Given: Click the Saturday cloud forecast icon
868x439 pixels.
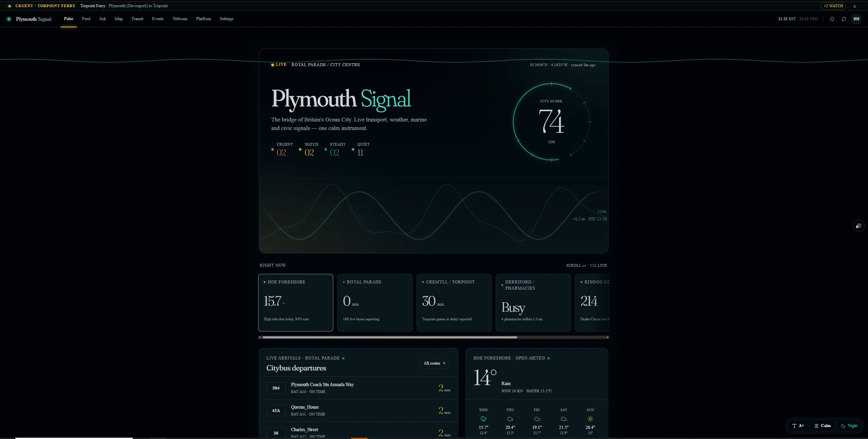Looking at the screenshot, I should (563, 419).
